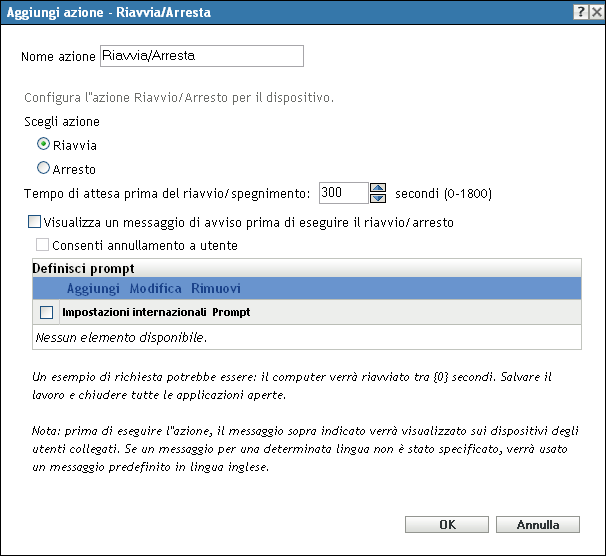
Task: Click Rimuovi in the prompt toolbar
Action: tap(216, 289)
